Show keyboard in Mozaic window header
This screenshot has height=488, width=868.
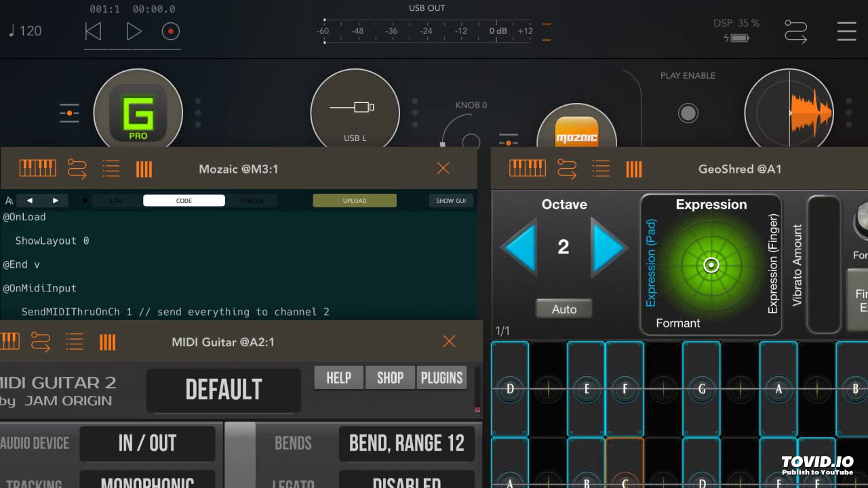pyautogui.click(x=37, y=168)
